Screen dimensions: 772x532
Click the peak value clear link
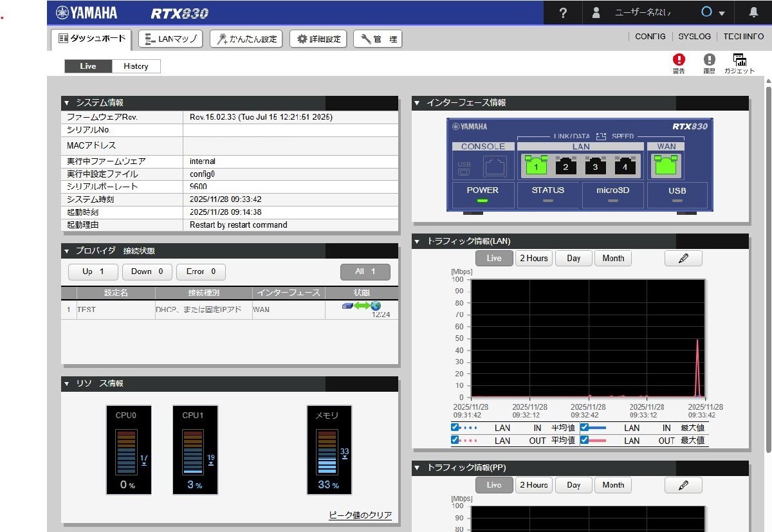[x=360, y=515]
